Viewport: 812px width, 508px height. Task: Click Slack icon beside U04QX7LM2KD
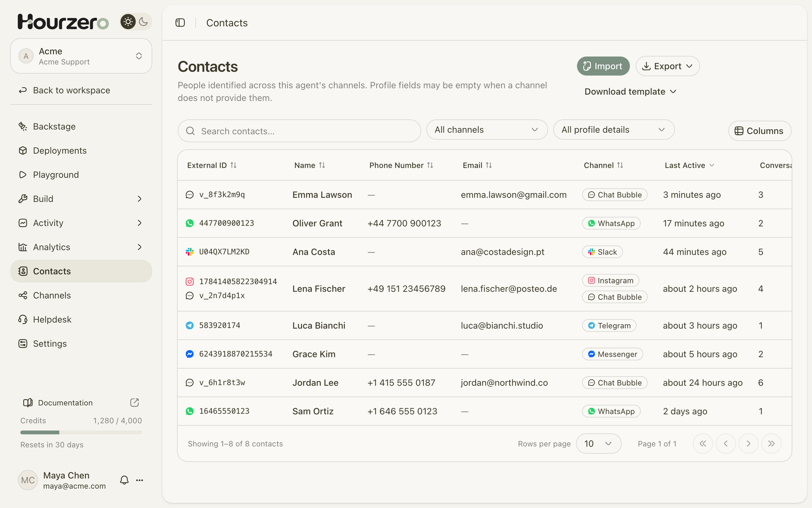pyautogui.click(x=190, y=252)
